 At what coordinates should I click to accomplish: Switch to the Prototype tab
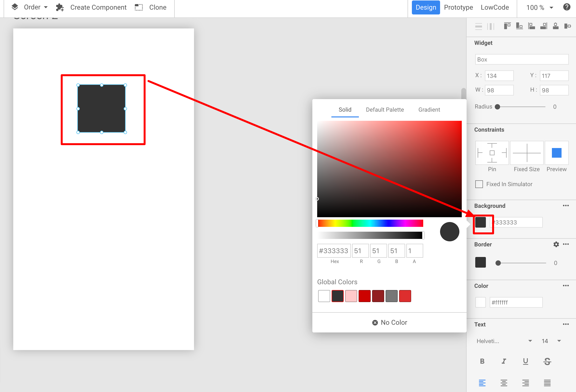[x=458, y=7]
